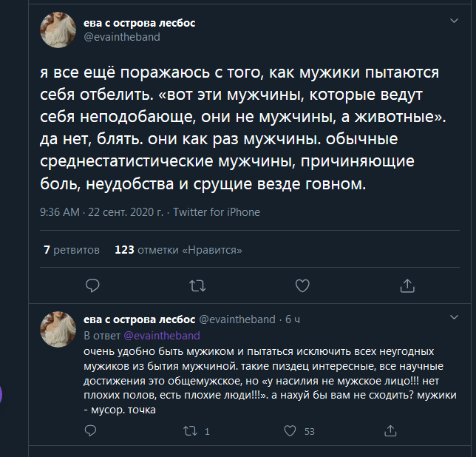This screenshot has height=457, width=476.
Task: Click the reply's 6 ч timestamp
Action: (293, 319)
